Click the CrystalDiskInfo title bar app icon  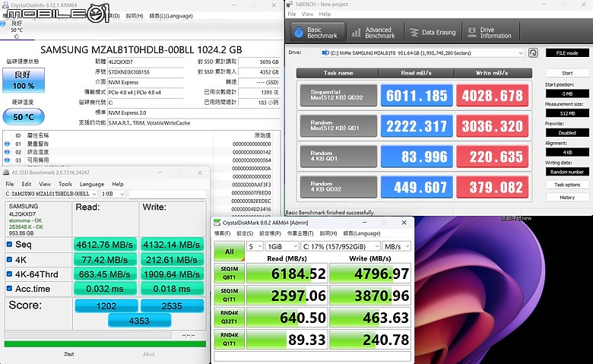pyautogui.click(x=5, y=5)
